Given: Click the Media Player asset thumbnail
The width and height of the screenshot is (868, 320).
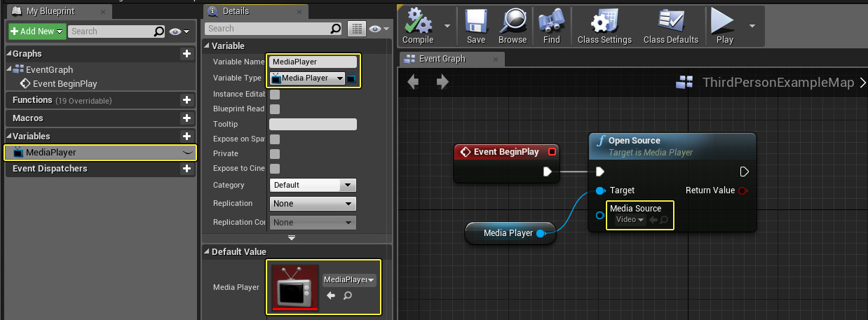Looking at the screenshot, I should point(294,287).
